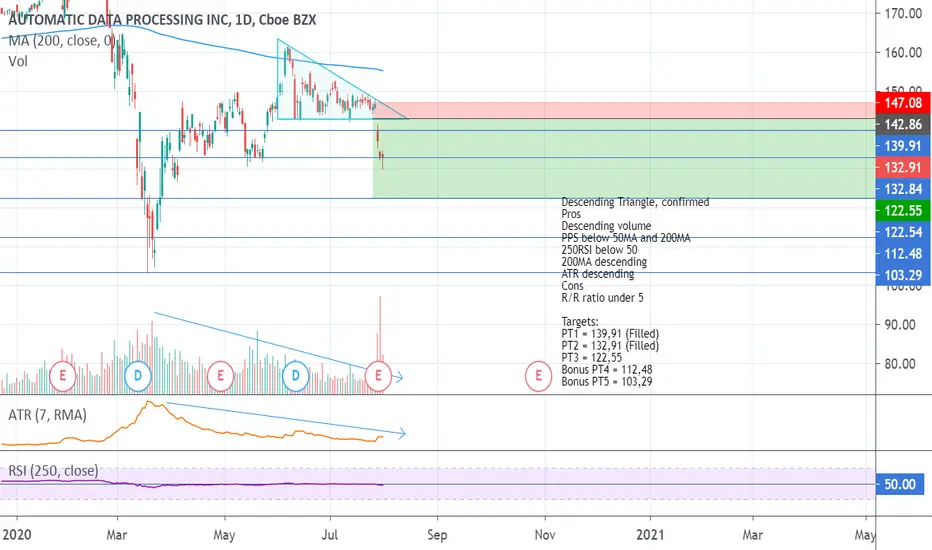This screenshot has height=550, width=932.
Task: Click the 'PT1 = 139,91 (Filled)' line
Action: 610,334
